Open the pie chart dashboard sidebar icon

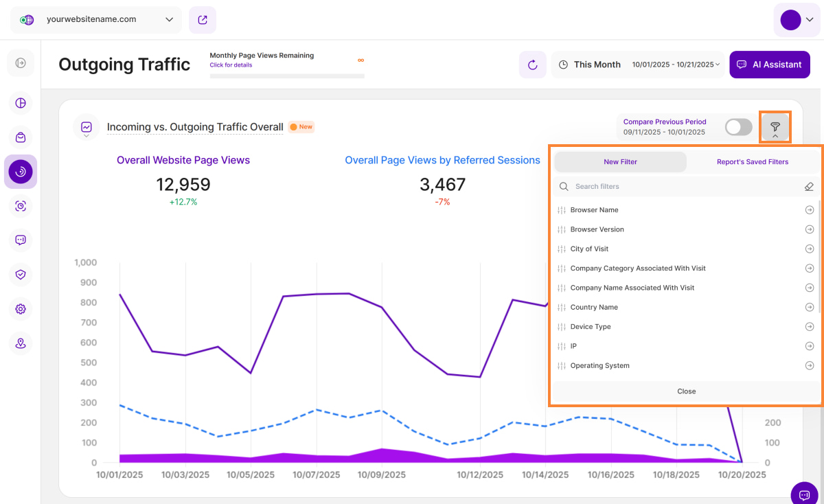[x=21, y=103]
